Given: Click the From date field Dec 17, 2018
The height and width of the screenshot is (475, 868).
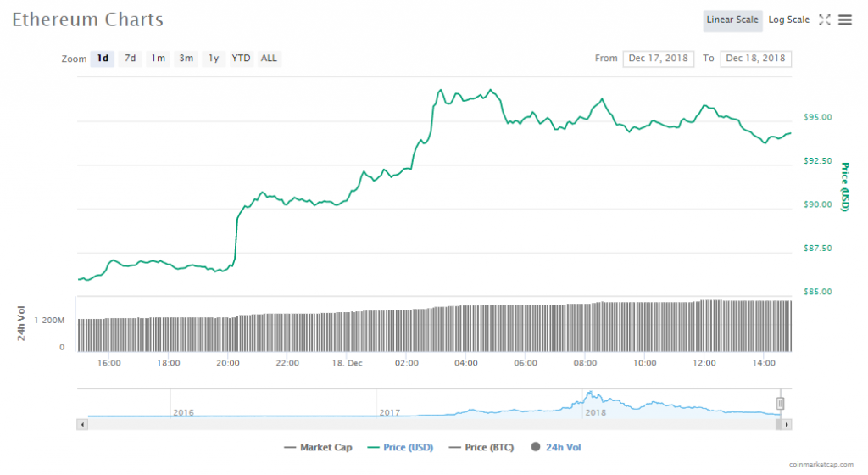Looking at the screenshot, I should click(659, 59).
